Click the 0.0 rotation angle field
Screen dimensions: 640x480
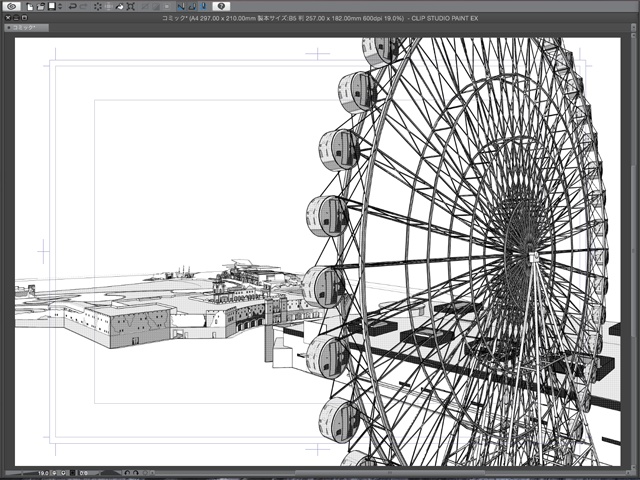click(x=84, y=473)
